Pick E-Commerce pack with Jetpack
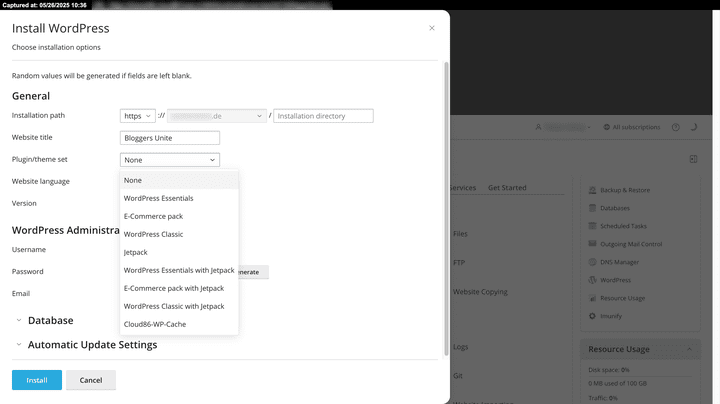This screenshot has height=404, width=720. click(x=179, y=288)
